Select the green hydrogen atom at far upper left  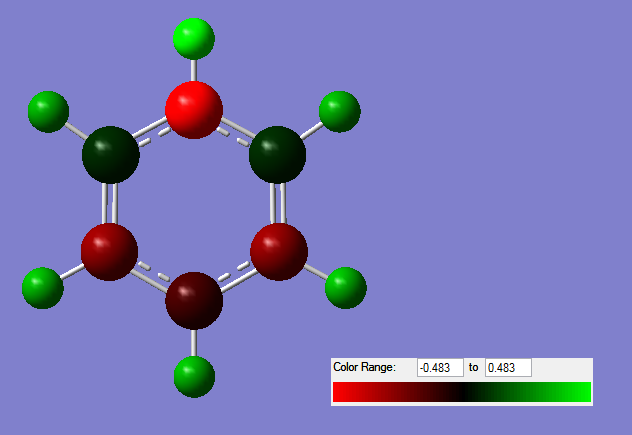pyautogui.click(x=48, y=112)
